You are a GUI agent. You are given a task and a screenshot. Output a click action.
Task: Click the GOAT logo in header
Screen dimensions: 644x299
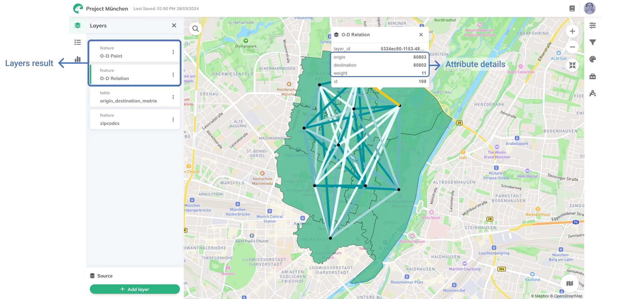pos(78,8)
